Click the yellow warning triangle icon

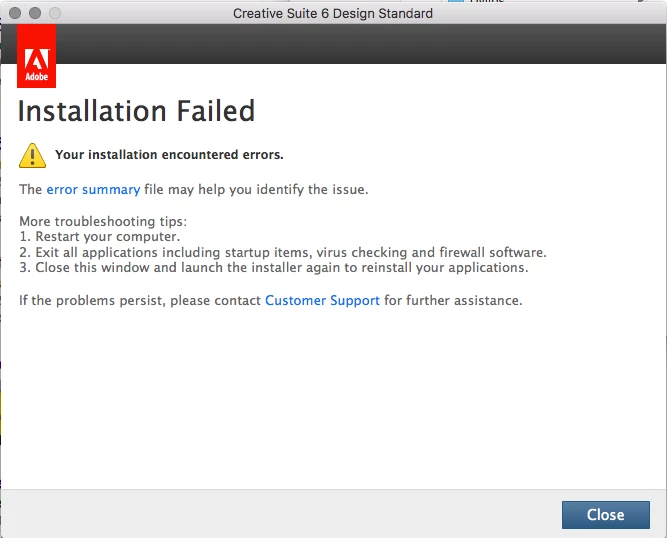(32, 156)
